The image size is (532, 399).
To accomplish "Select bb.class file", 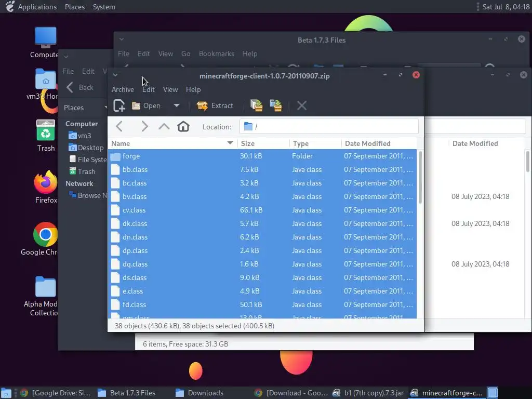I will click(262, 170).
